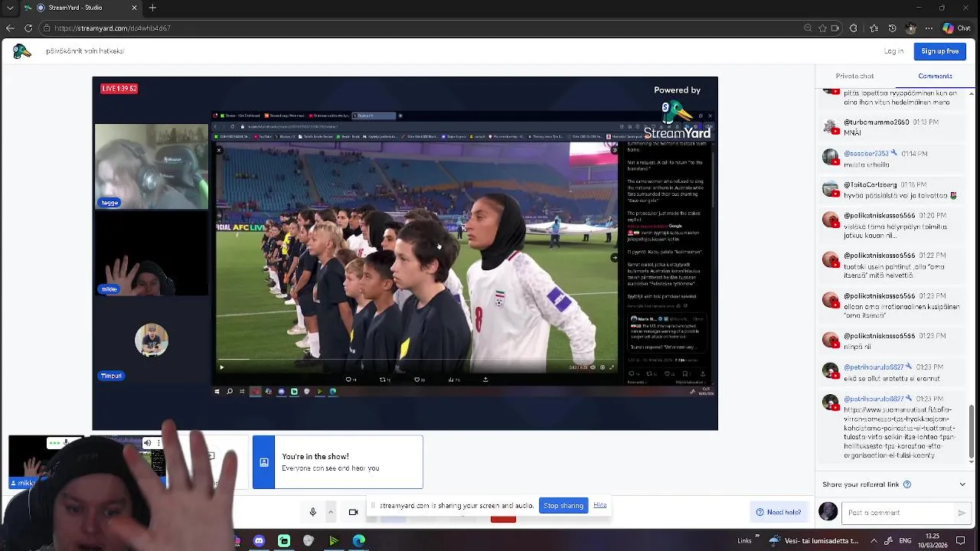
Task: Click the red leave studio button
Action: coord(503,518)
